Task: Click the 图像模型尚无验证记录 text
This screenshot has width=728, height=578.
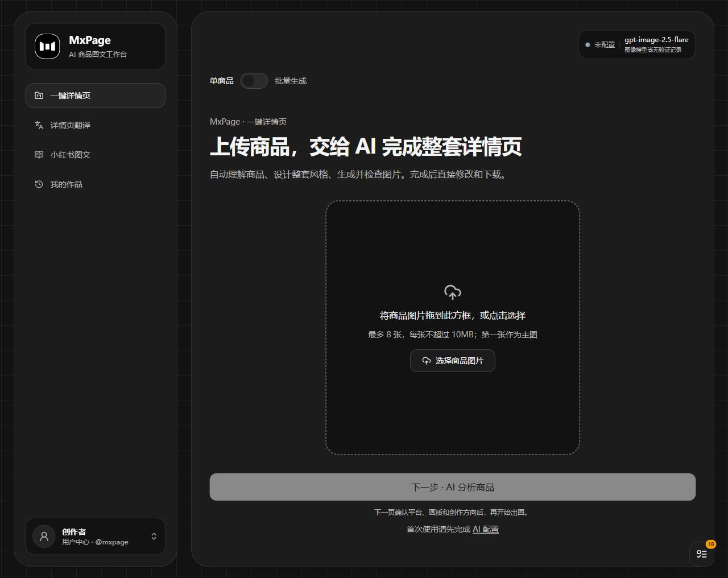Action: pyautogui.click(x=653, y=50)
